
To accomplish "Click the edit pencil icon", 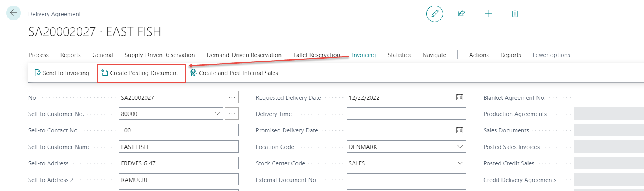I will (x=434, y=14).
